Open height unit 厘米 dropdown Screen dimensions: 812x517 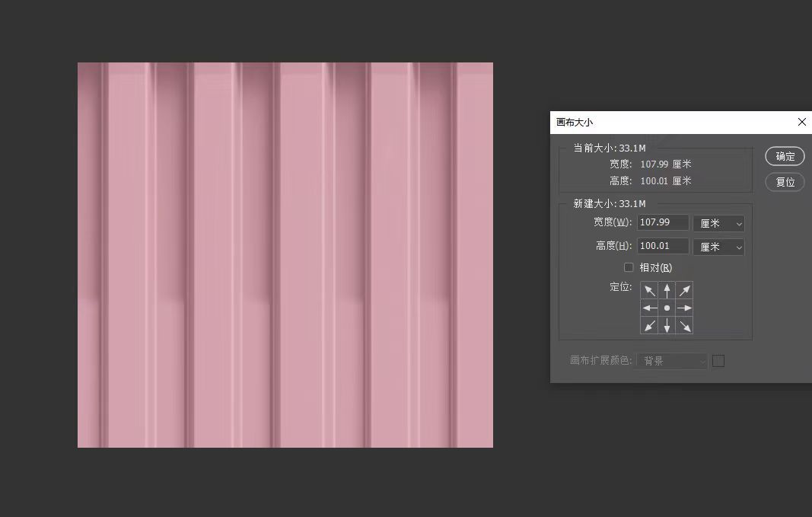coord(719,247)
